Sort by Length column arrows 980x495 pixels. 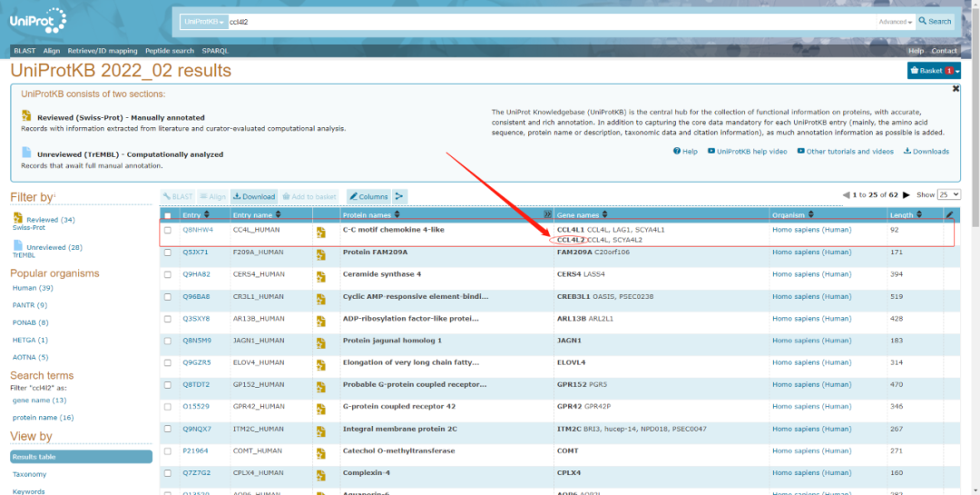(x=919, y=215)
